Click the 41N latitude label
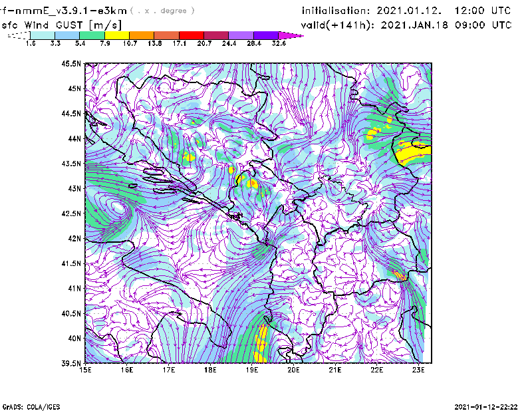 [x=74, y=289]
